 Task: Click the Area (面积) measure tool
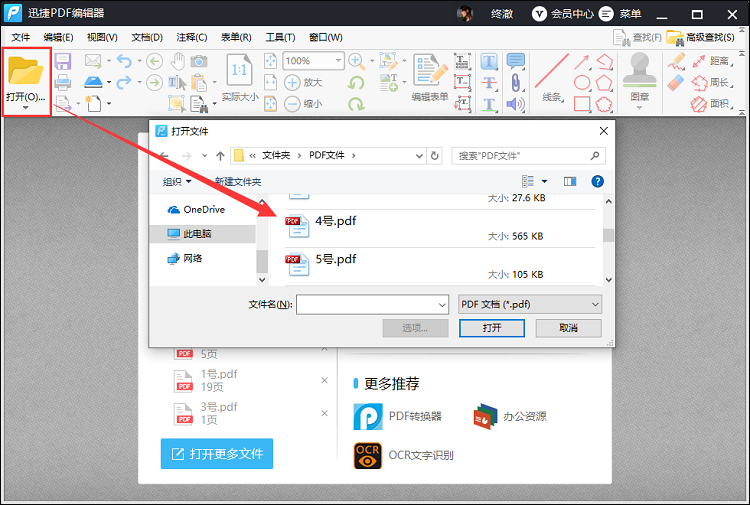[713, 104]
